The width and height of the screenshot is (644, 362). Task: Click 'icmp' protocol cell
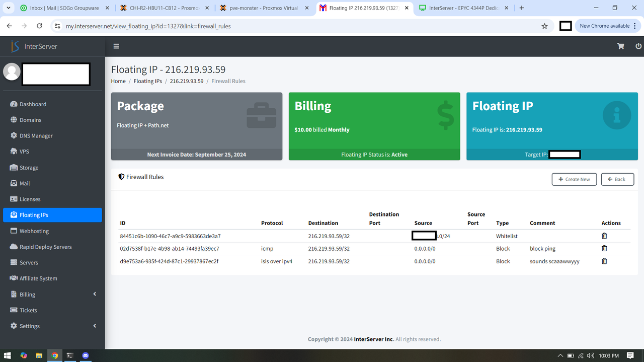267,248
